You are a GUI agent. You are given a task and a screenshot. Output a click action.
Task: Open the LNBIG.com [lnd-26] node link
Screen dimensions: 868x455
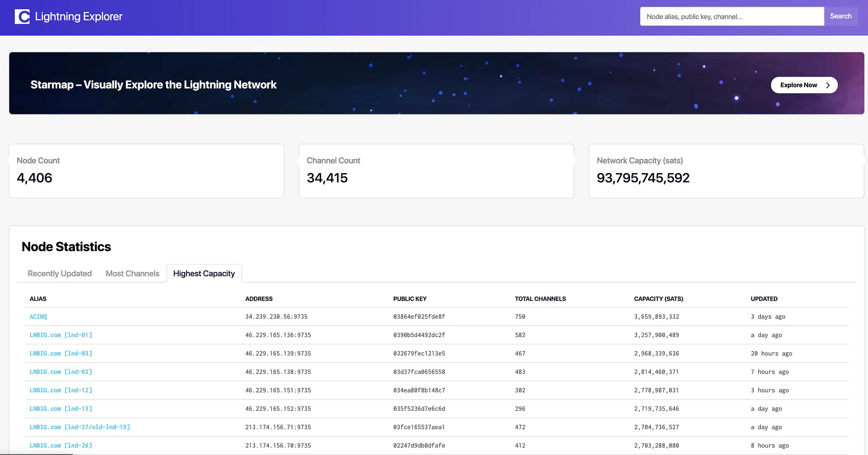click(61, 446)
